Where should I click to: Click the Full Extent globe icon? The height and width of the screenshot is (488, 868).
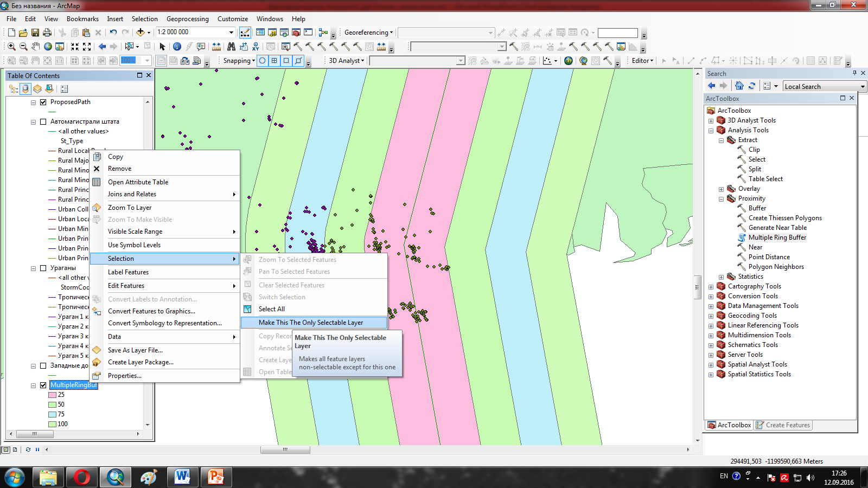(48, 47)
